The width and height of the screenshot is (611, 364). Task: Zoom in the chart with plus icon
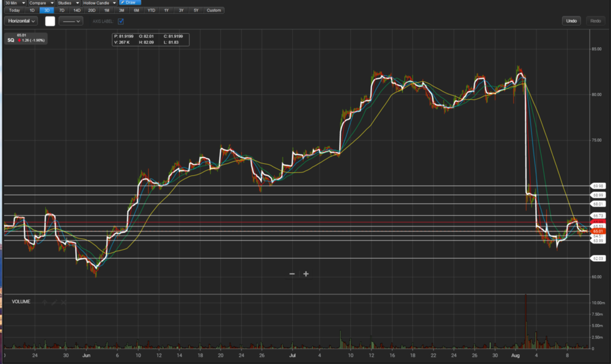306,274
